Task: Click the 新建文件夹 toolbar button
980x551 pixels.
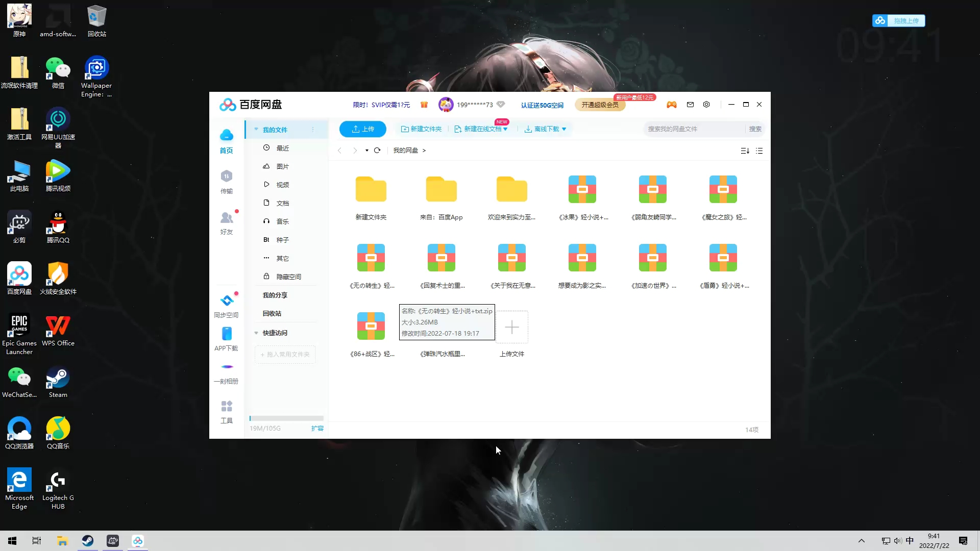Action: point(422,129)
